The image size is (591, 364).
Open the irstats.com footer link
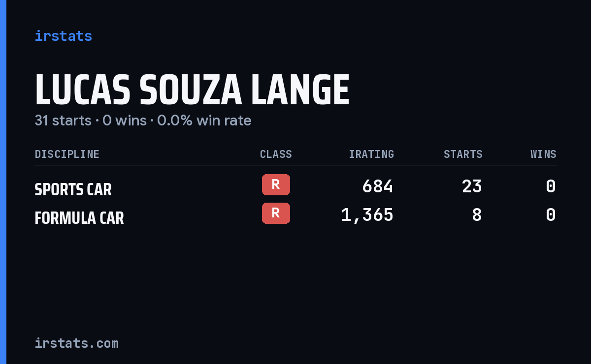(76, 343)
